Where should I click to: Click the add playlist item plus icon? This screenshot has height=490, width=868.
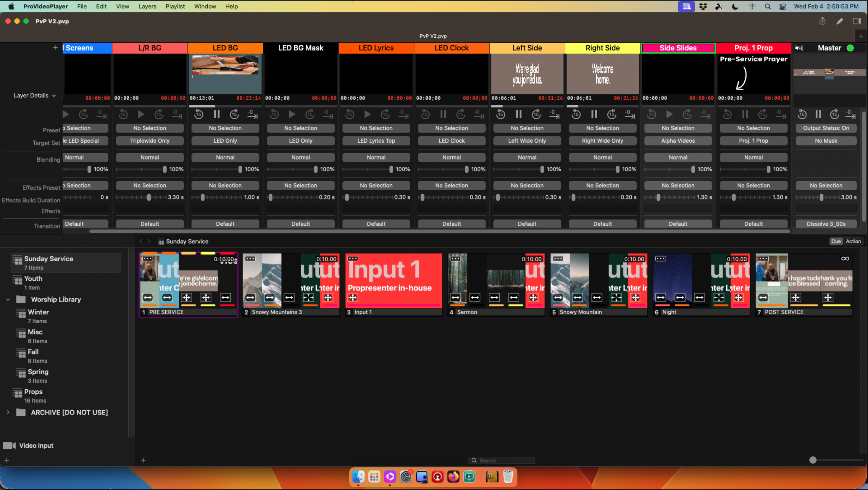[143, 460]
